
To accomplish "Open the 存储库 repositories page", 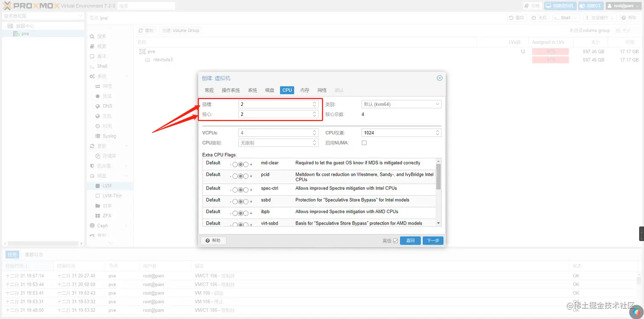I will pos(109,156).
